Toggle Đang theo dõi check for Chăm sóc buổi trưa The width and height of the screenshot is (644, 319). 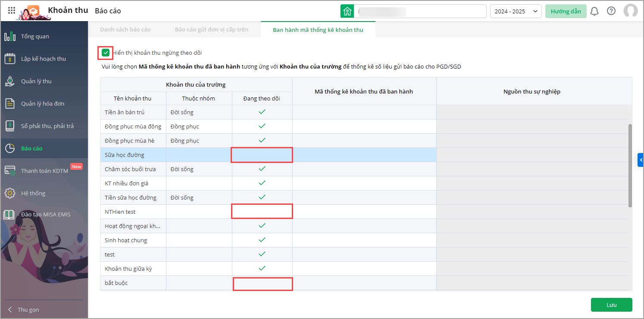(262, 169)
